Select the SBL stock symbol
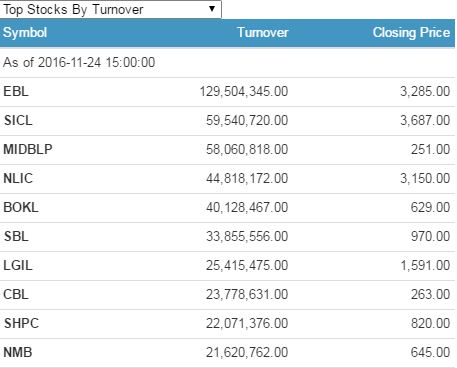Screen dimensions: 457x368 (x=16, y=236)
